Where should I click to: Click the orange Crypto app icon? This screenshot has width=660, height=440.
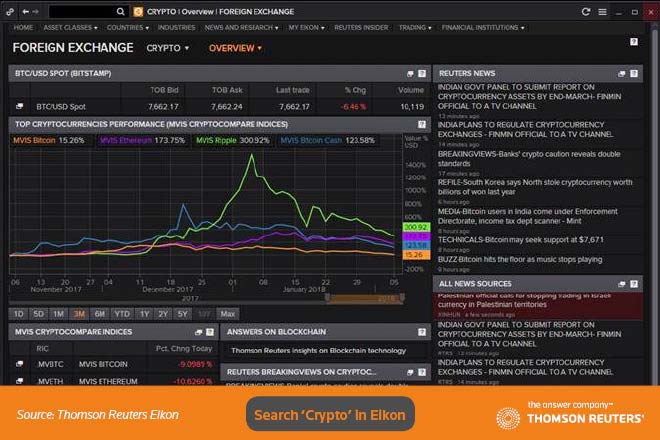(x=138, y=12)
